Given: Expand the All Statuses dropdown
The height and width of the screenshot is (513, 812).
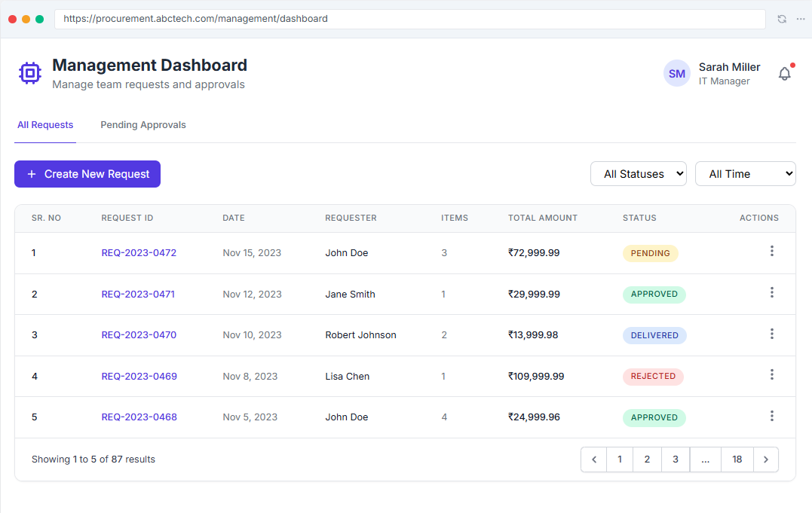Looking at the screenshot, I should [x=639, y=174].
